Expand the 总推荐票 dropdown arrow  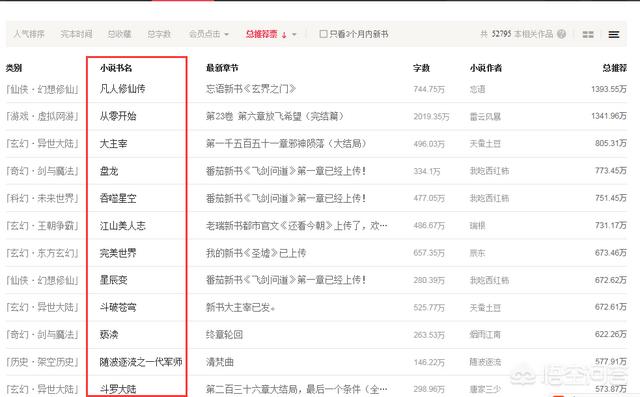294,34
